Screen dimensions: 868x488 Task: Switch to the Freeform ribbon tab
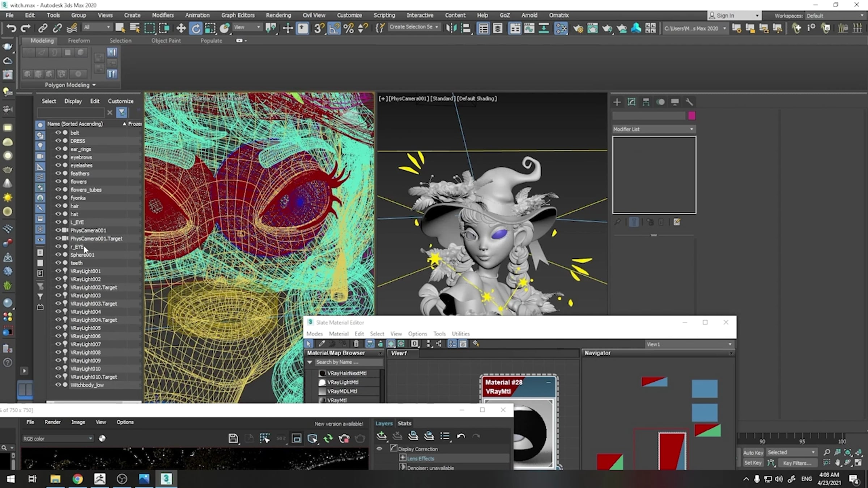pos(79,40)
